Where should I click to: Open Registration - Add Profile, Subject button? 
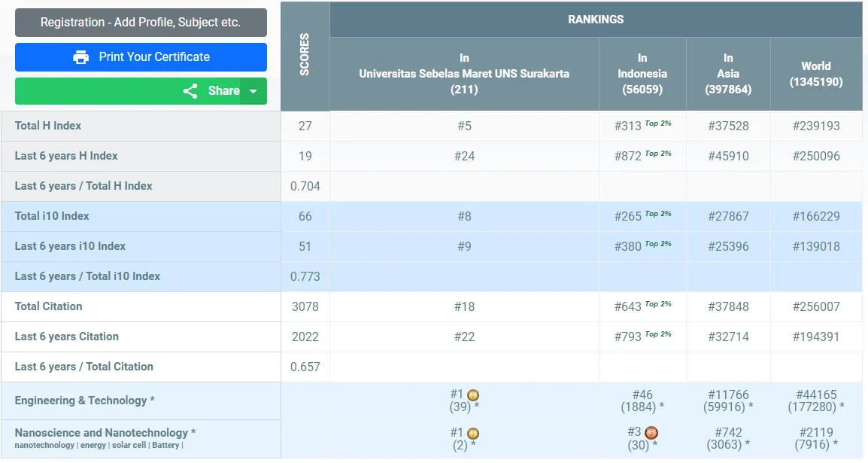141,23
